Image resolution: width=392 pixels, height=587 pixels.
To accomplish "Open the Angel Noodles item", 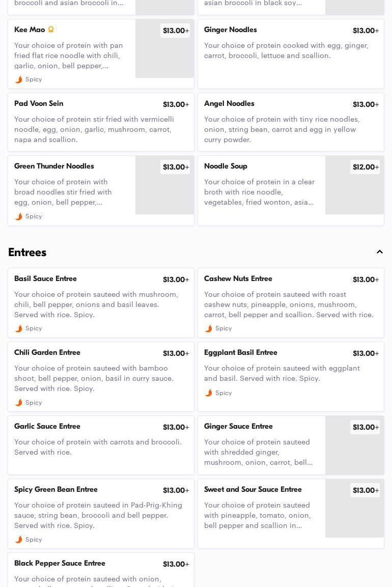I will pyautogui.click(x=291, y=122).
